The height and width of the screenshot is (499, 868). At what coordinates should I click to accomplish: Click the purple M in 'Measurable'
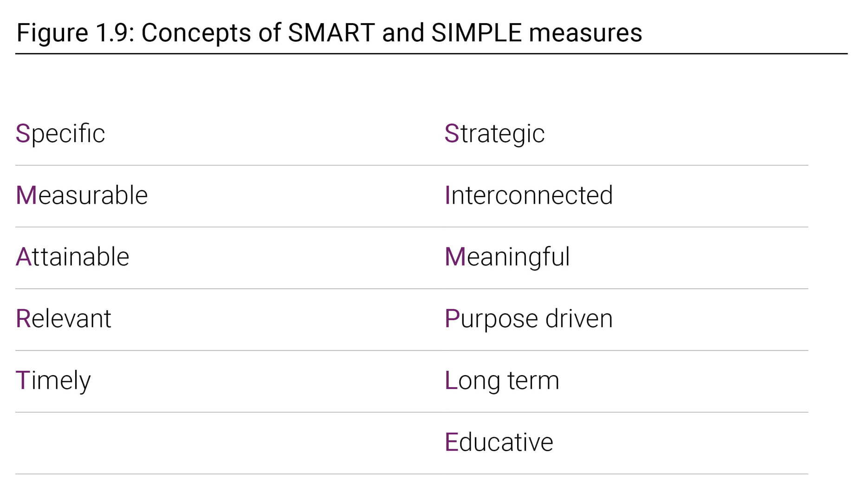(x=26, y=195)
